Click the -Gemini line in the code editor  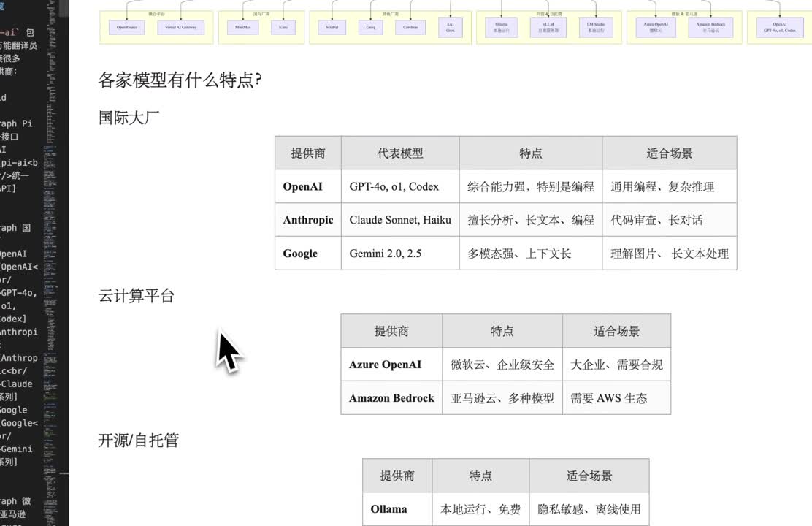tap(16, 449)
